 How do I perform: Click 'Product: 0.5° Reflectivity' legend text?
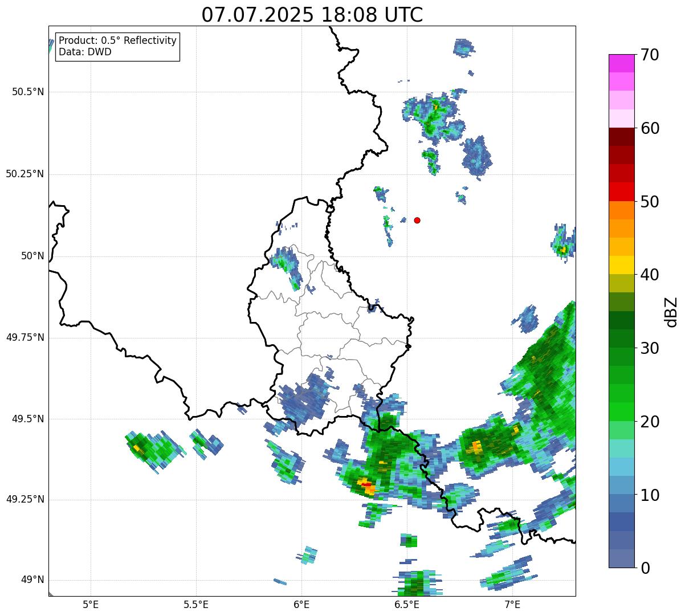point(118,41)
